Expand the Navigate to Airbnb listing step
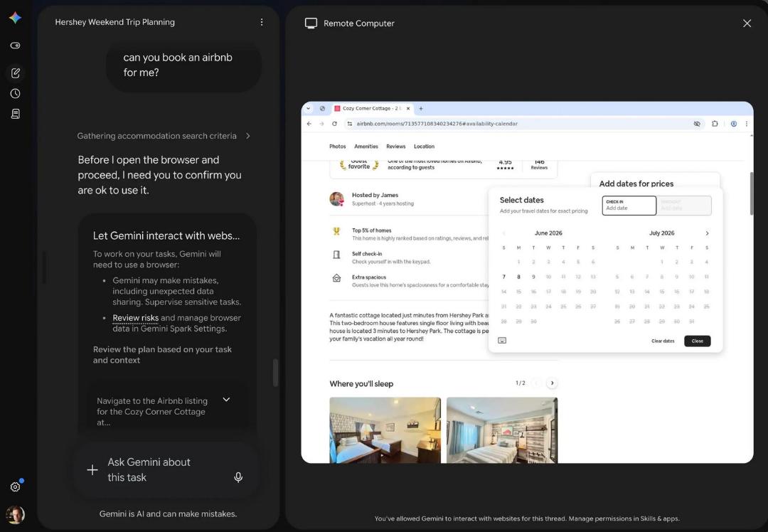768x532 pixels. (226, 400)
